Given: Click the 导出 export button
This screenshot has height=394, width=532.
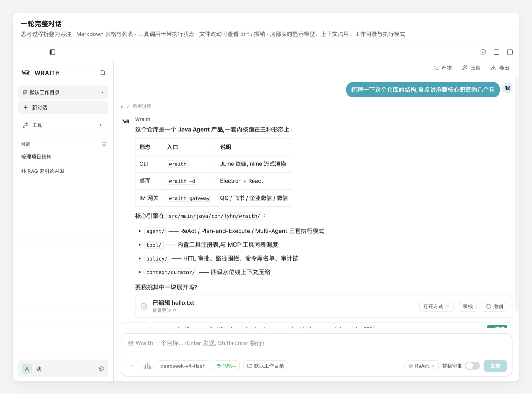Looking at the screenshot, I should [500, 68].
